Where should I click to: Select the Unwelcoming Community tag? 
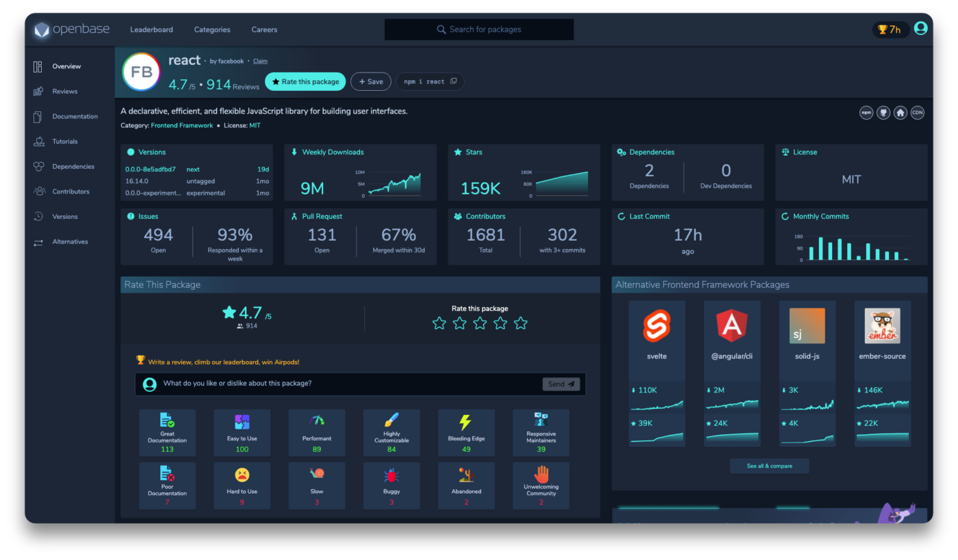[541, 485]
